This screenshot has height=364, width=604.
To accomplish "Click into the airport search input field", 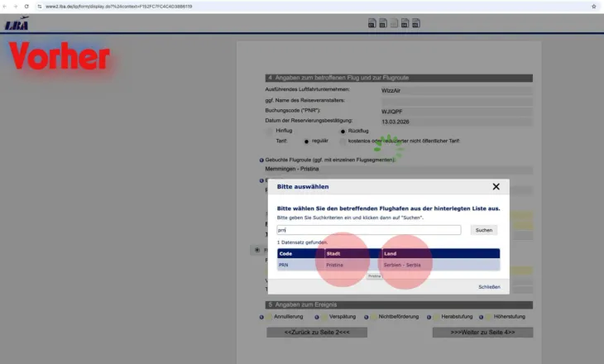I will 369,230.
